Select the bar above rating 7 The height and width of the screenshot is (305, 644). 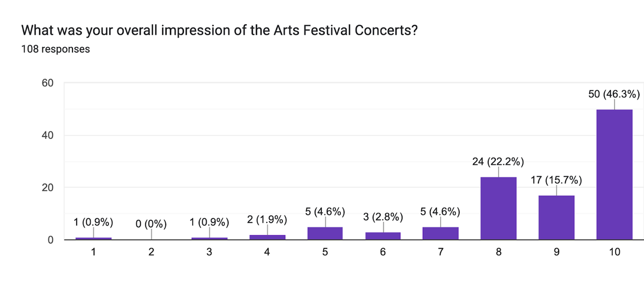pos(440,233)
